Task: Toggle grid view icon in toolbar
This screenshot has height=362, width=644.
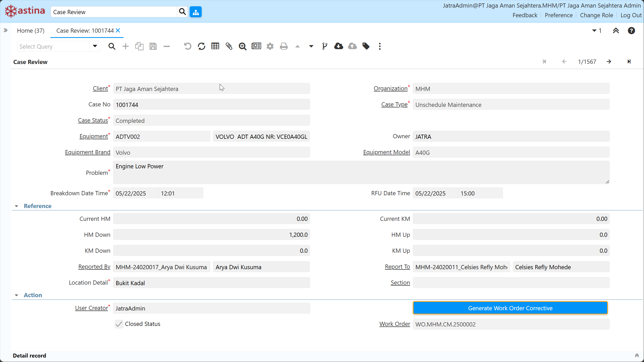Action: [215, 46]
